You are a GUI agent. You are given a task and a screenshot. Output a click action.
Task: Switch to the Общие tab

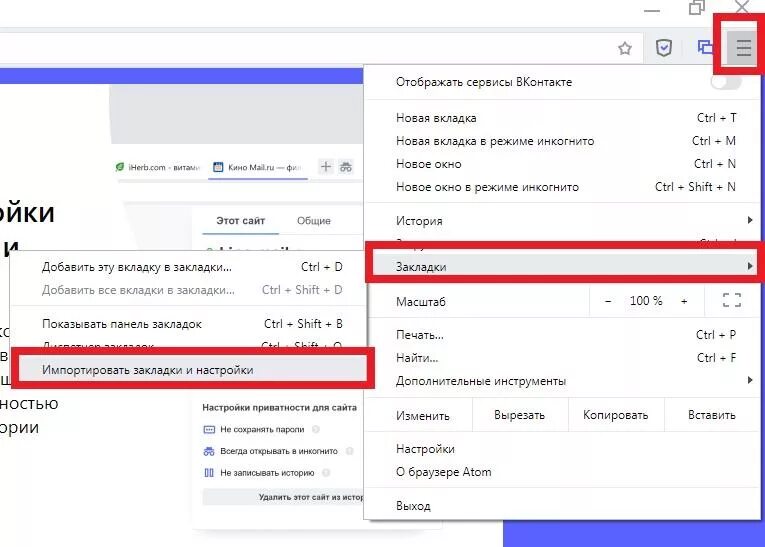coord(314,221)
